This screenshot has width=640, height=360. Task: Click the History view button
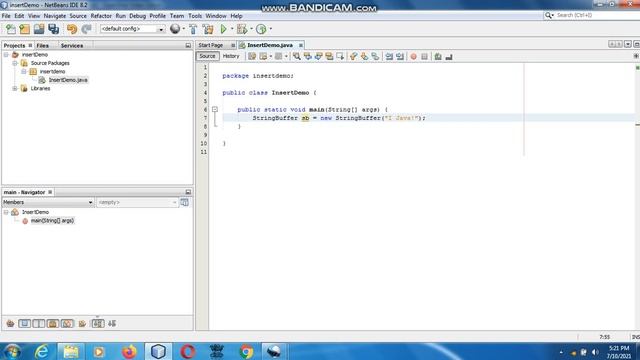tap(231, 56)
